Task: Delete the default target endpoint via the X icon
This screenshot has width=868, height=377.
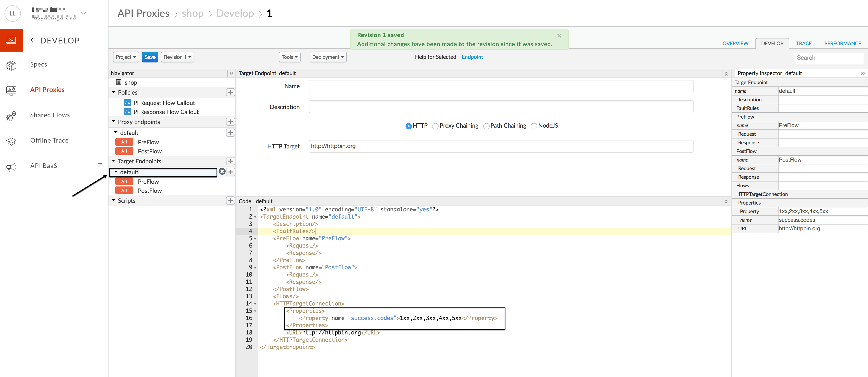Action: pos(222,172)
